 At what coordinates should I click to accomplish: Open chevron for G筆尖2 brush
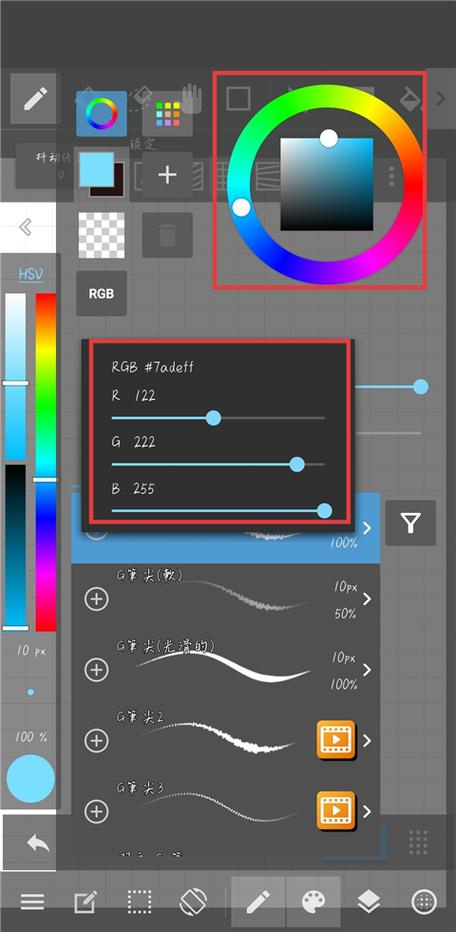(x=367, y=741)
